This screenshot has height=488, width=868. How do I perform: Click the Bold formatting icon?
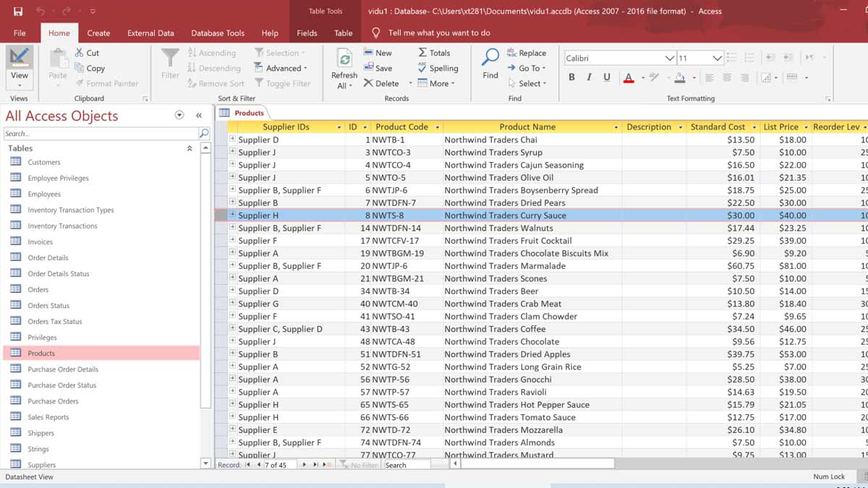coord(571,77)
